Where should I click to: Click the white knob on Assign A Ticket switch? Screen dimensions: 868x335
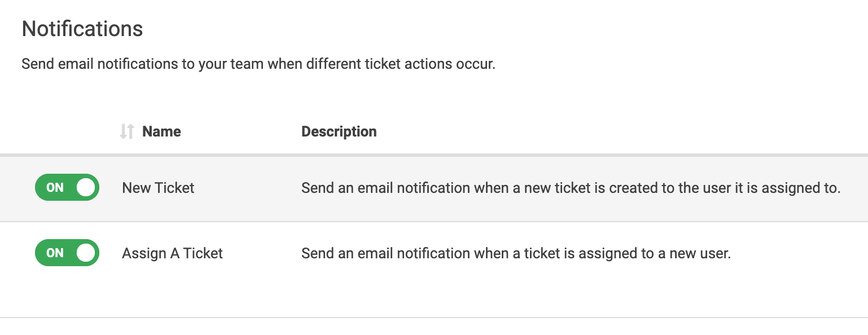click(x=86, y=253)
